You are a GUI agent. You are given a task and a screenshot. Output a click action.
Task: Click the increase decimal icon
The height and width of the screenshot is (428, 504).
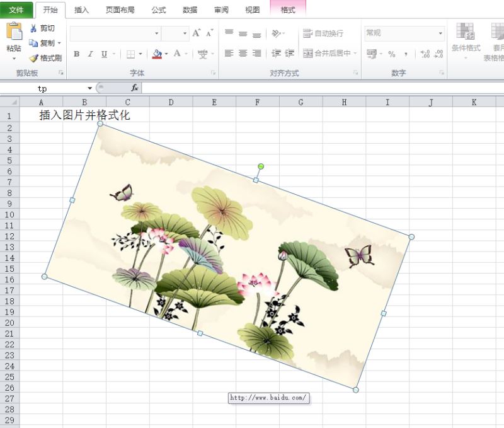pyautogui.click(x=423, y=54)
